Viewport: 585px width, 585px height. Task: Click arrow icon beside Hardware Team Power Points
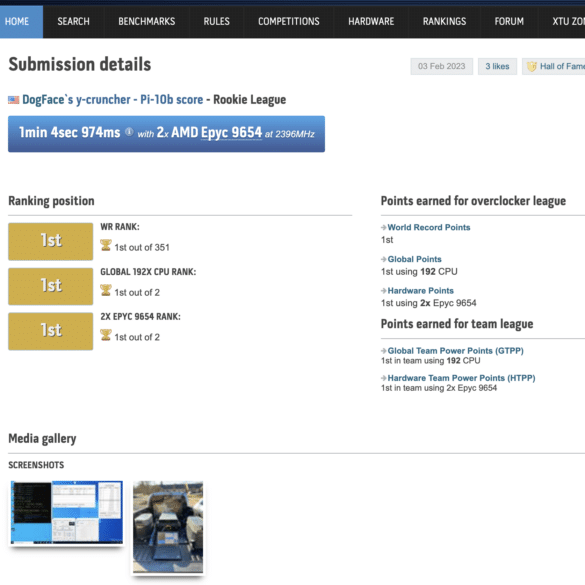click(384, 378)
